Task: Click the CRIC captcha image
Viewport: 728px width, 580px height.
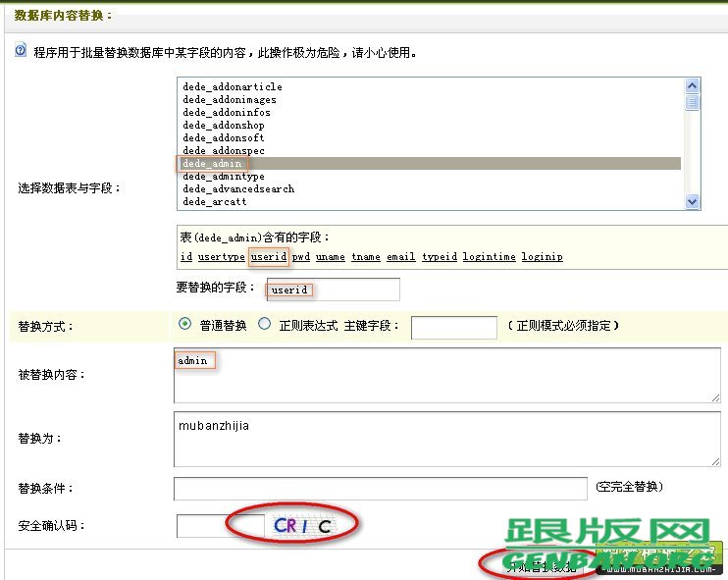Action: pyautogui.click(x=303, y=526)
